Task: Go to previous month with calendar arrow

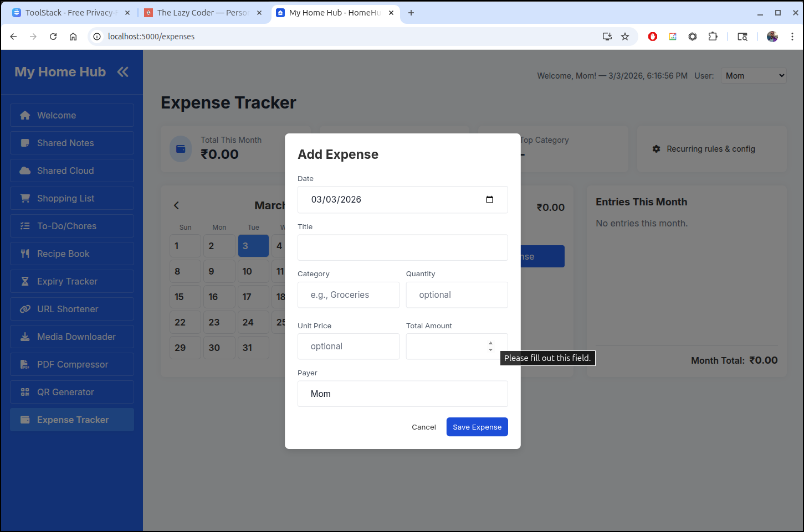Action: tap(177, 205)
